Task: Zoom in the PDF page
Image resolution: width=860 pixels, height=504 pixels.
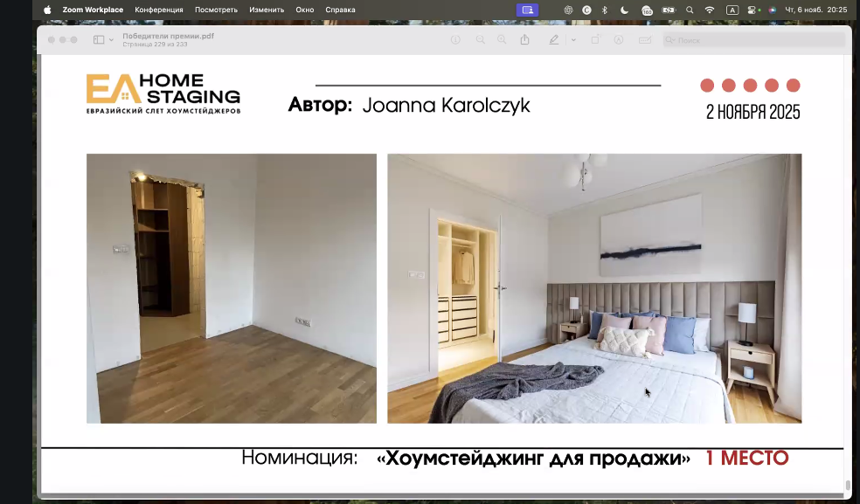Action: (502, 40)
